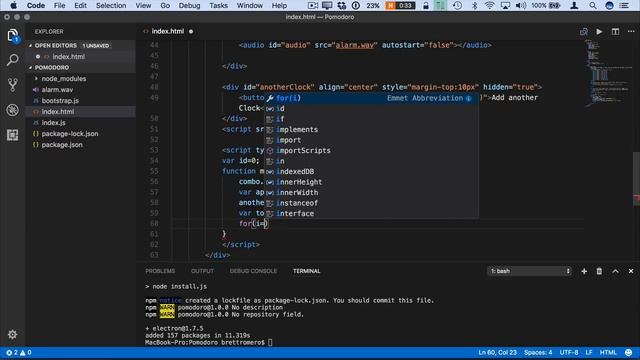This screenshot has width=640, height=360.
Task: Open the Search view in activity bar
Action: tap(13, 60)
